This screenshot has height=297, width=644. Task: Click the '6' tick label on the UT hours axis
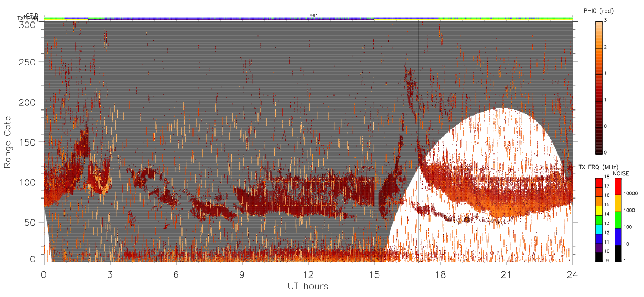coord(176,274)
